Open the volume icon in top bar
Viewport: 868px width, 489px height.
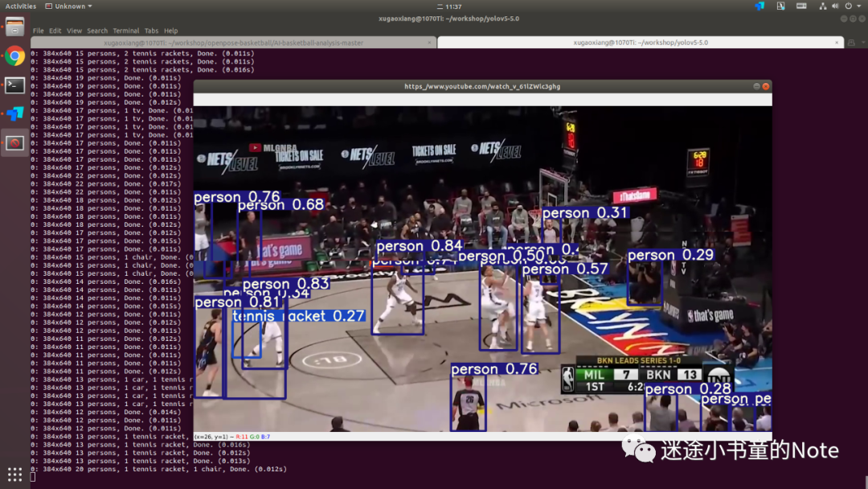click(x=835, y=6)
